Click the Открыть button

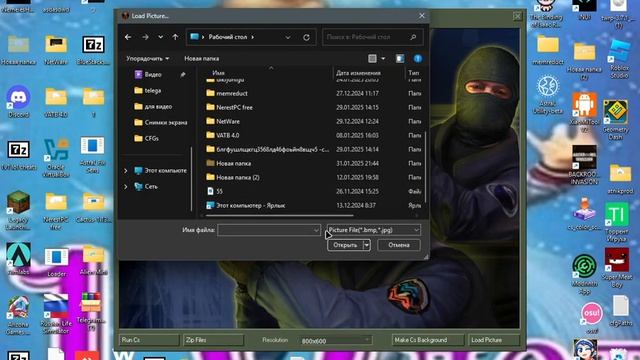click(345, 245)
